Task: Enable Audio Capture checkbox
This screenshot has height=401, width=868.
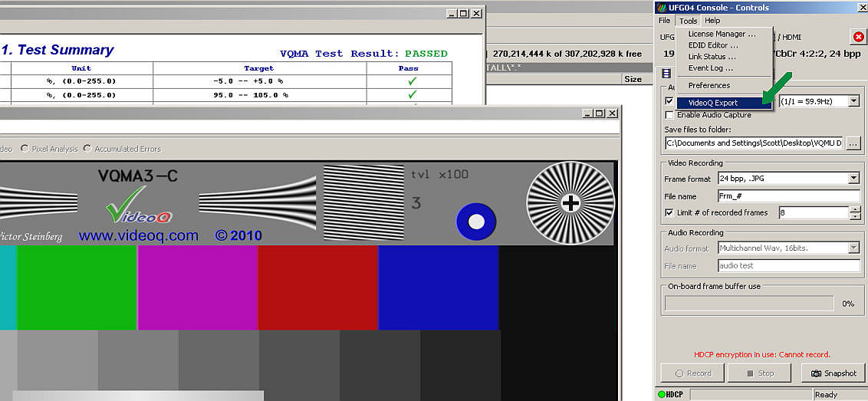Action: (x=669, y=115)
